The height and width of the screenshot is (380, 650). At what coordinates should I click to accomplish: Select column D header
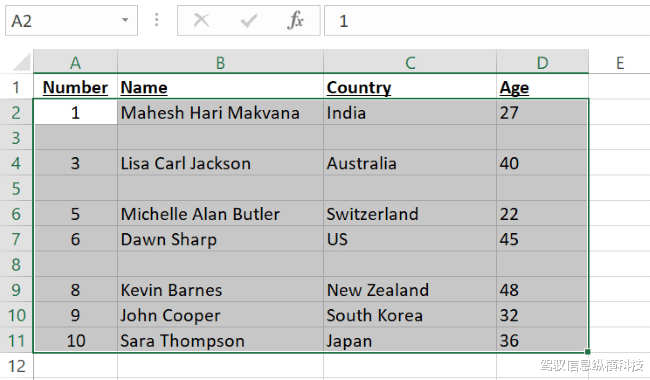(x=542, y=63)
